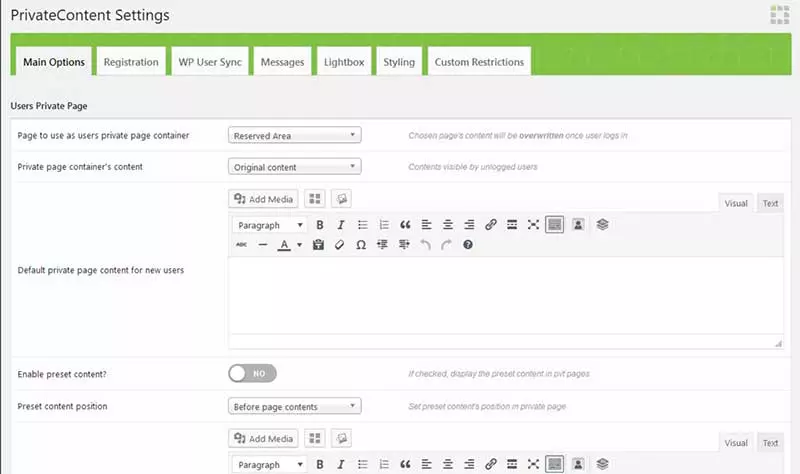The image size is (800, 474).
Task: Align text left in the first editor
Action: 427,225
